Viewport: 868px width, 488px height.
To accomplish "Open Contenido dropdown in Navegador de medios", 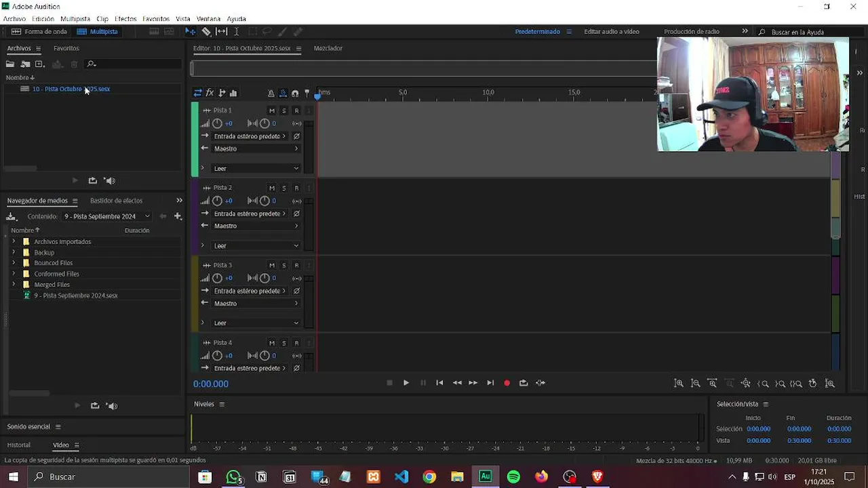I will [x=107, y=216].
